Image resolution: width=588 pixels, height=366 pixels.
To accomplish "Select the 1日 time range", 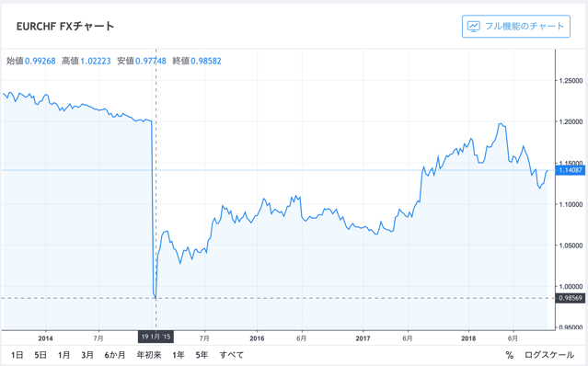I will click(17, 355).
